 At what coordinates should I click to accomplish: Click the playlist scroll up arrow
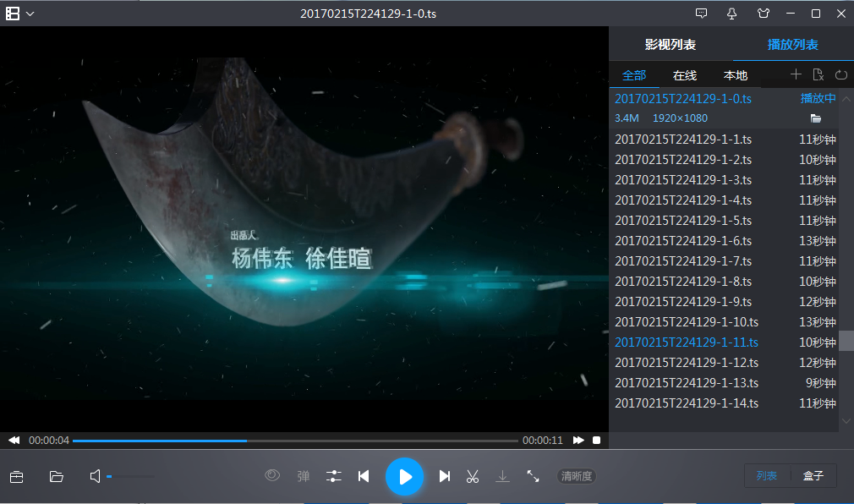coord(846,99)
